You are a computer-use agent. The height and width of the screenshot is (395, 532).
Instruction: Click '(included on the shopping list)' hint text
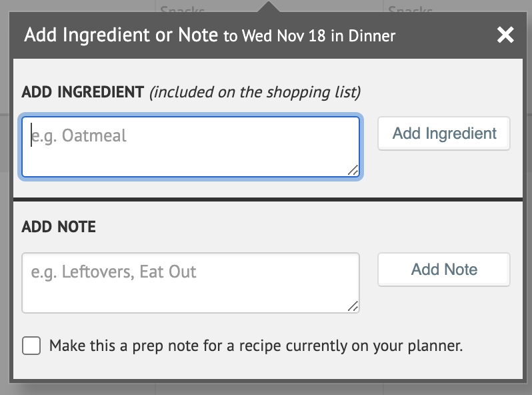coord(255,92)
